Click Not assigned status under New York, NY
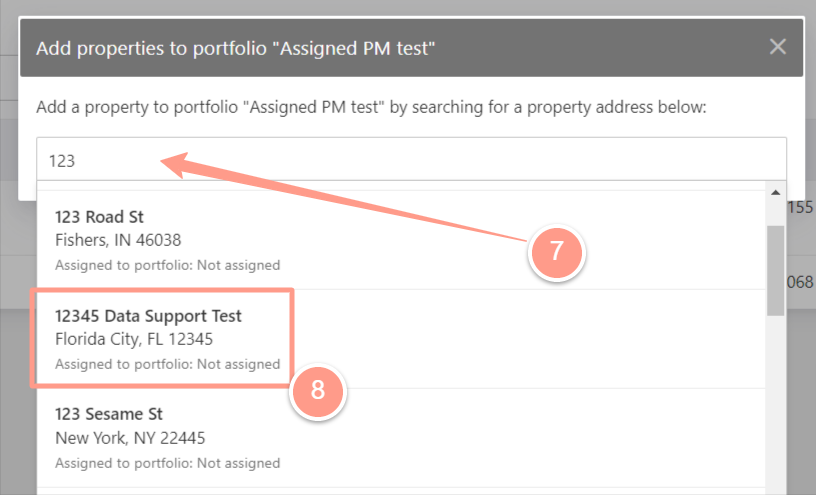 click(238, 463)
